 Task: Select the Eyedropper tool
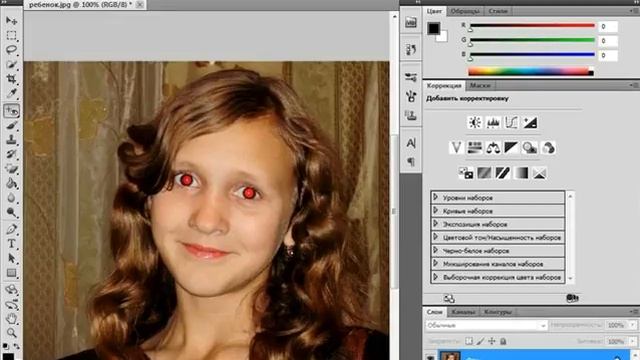[x=11, y=93]
